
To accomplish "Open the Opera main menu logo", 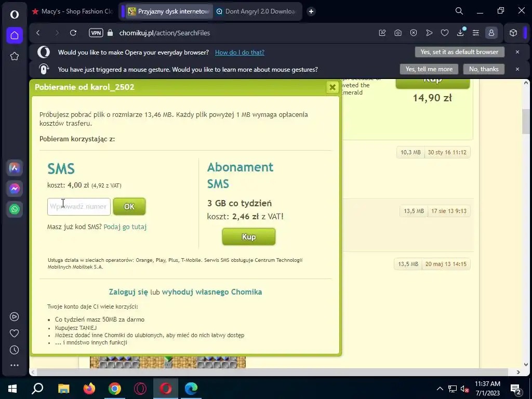I will tap(14, 14).
